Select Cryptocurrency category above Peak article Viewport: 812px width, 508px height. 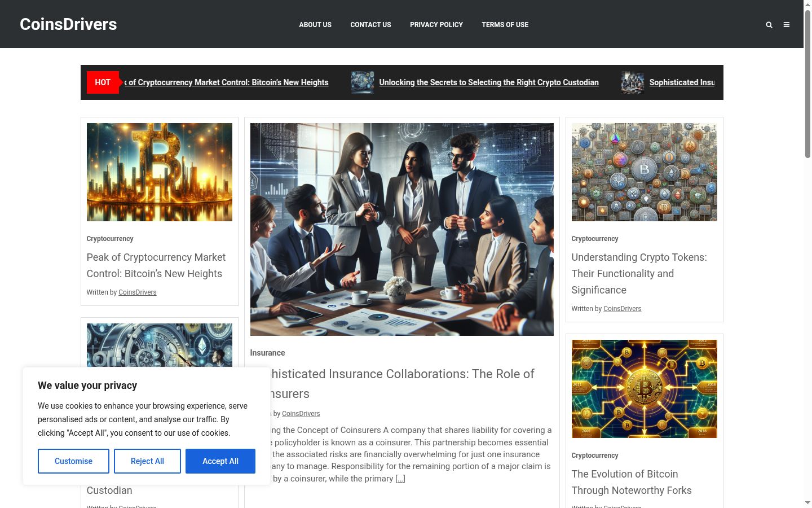[x=110, y=239]
